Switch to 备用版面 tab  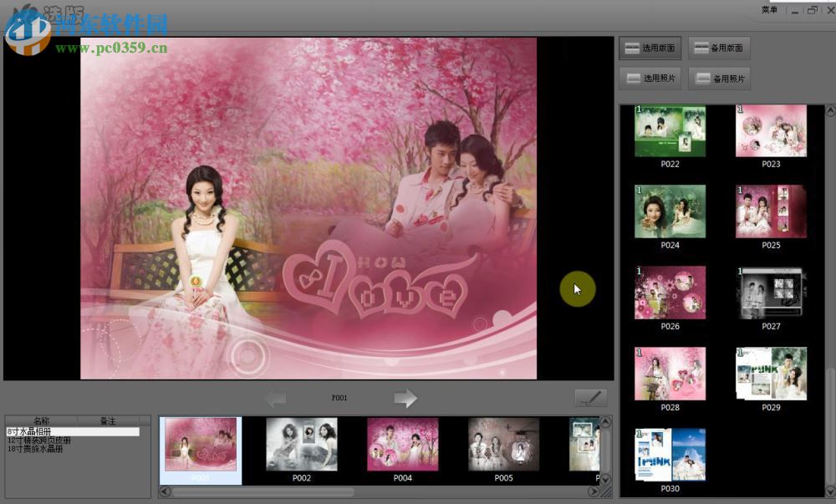click(719, 48)
